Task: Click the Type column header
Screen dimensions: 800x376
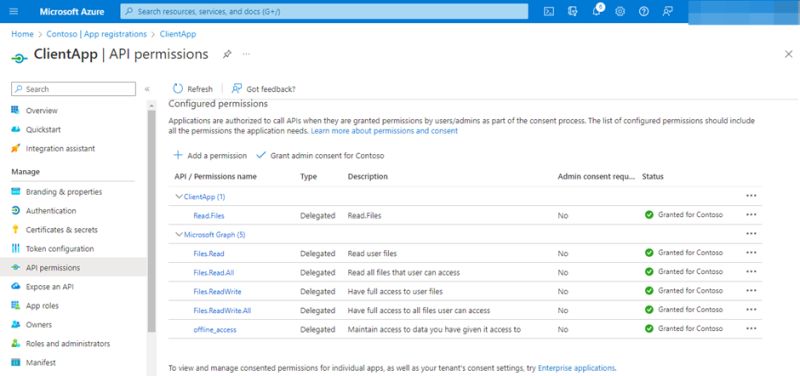Action: pyautogui.click(x=308, y=177)
